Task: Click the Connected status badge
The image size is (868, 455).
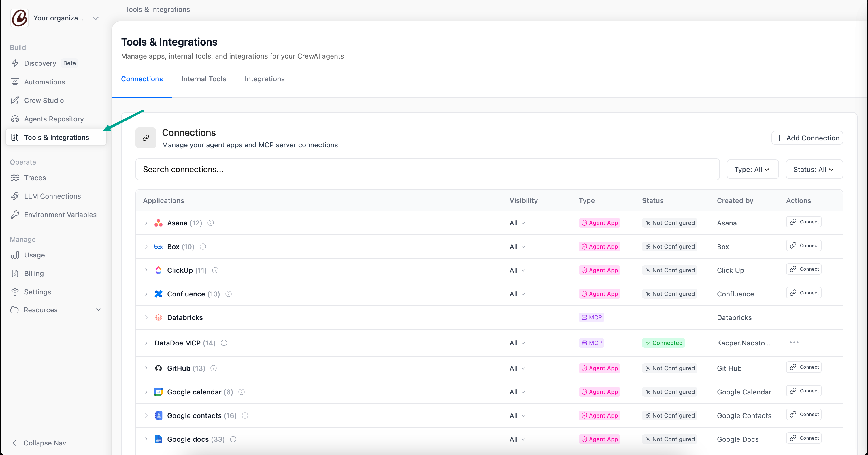Action: tap(663, 343)
